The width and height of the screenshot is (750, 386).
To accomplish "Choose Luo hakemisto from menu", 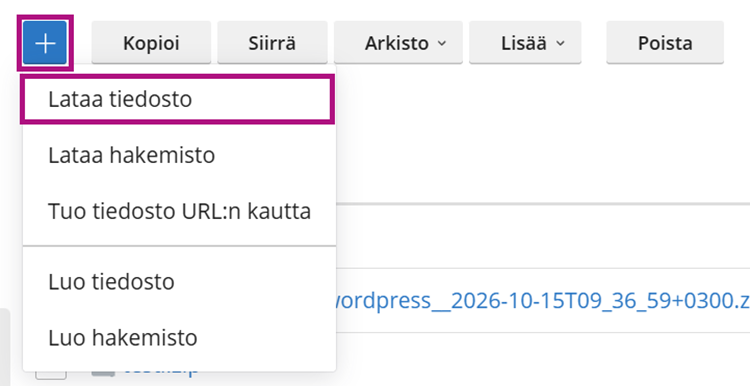I will (x=179, y=338).
